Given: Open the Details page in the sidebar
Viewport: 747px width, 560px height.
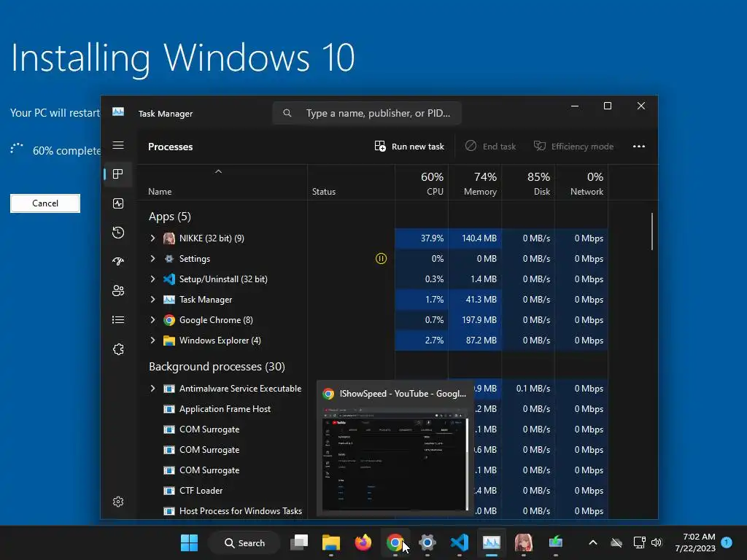Looking at the screenshot, I should coord(118,320).
